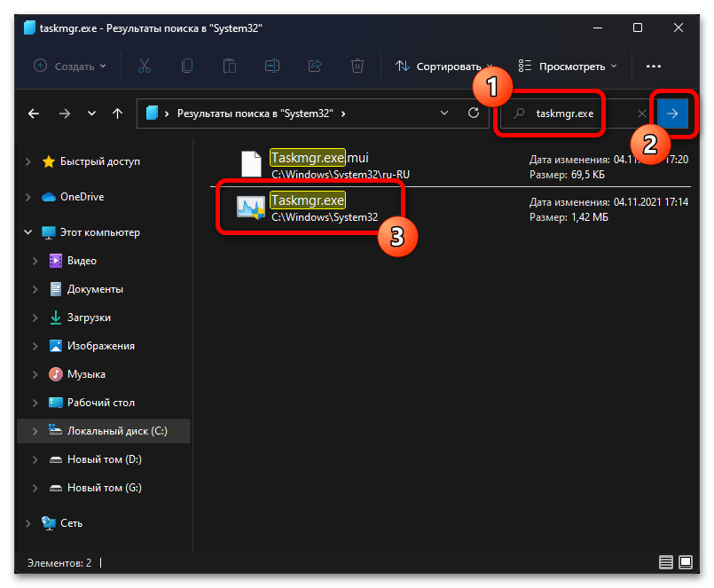Click the OneDrive cloud icon

pyautogui.click(x=49, y=197)
